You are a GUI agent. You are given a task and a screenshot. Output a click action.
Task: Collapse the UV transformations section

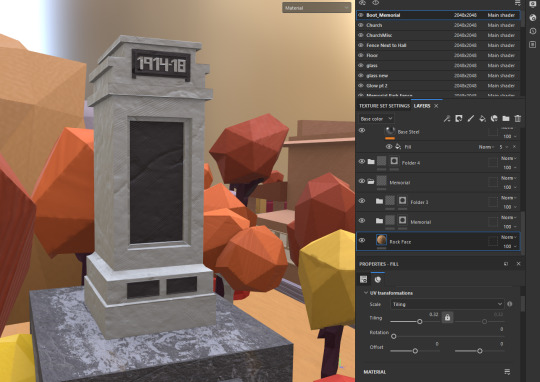coord(365,293)
